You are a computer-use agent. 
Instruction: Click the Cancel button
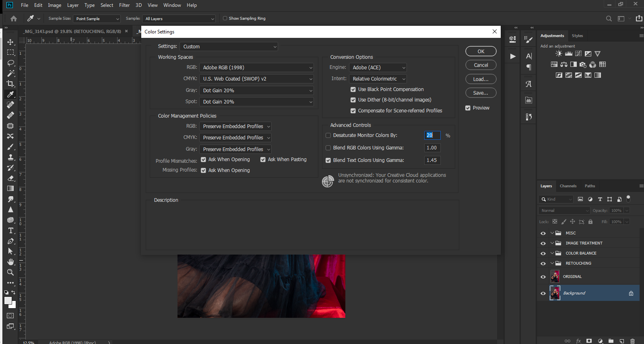click(481, 65)
